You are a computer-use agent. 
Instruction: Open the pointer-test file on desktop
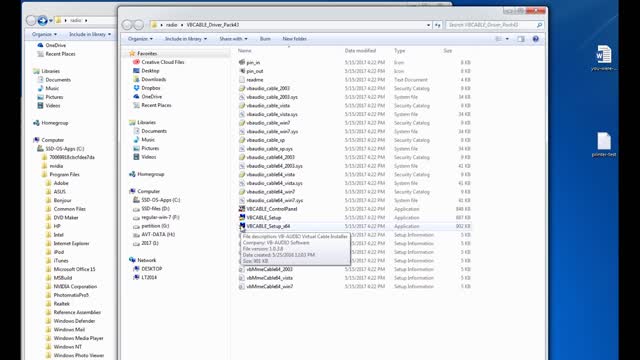click(x=604, y=144)
